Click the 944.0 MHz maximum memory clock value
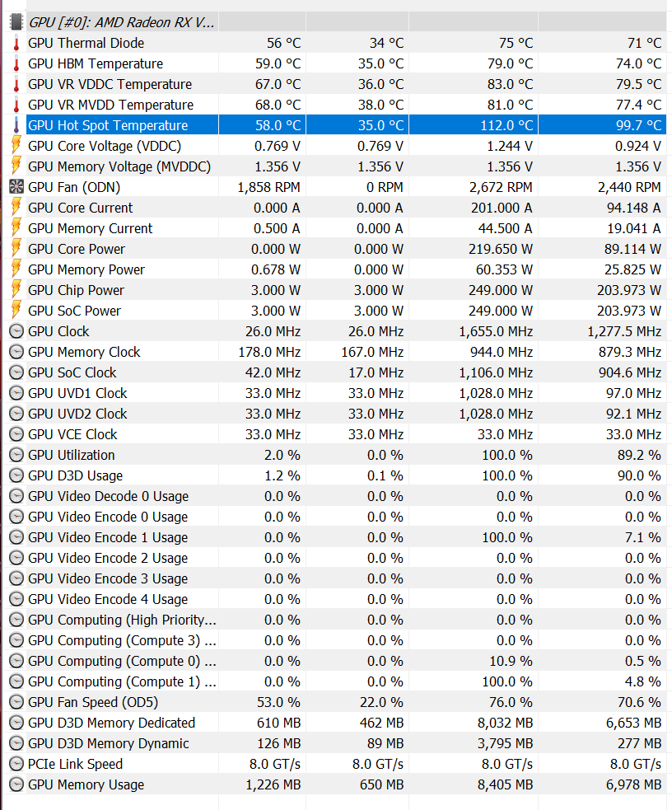 pyautogui.click(x=502, y=352)
